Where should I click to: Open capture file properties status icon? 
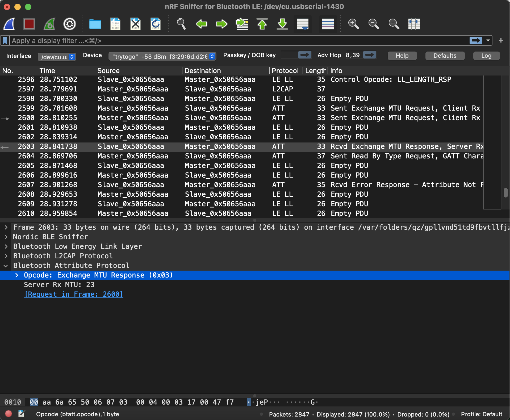[21, 414]
